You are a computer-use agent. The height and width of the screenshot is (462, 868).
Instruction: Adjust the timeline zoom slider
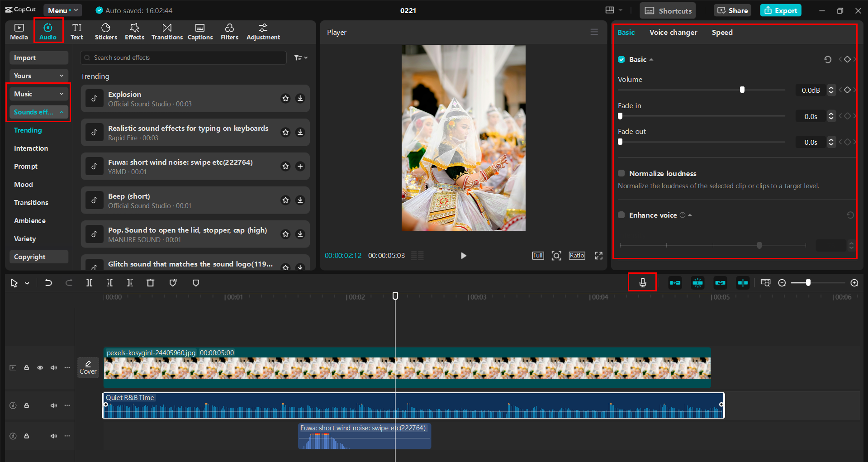coord(808,282)
